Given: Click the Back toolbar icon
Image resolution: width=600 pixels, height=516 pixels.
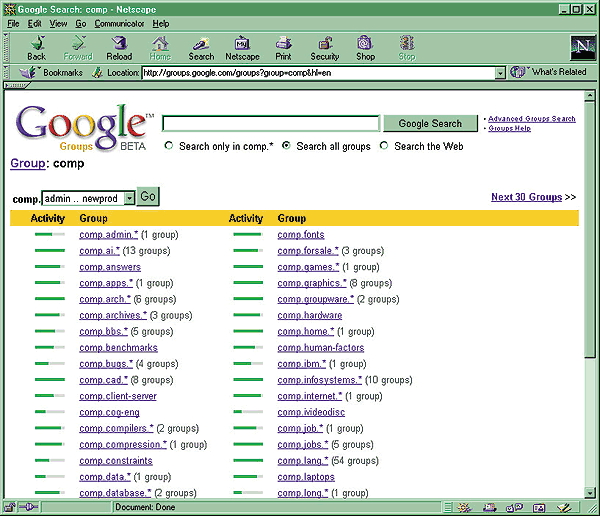Looking at the screenshot, I should tap(37, 48).
